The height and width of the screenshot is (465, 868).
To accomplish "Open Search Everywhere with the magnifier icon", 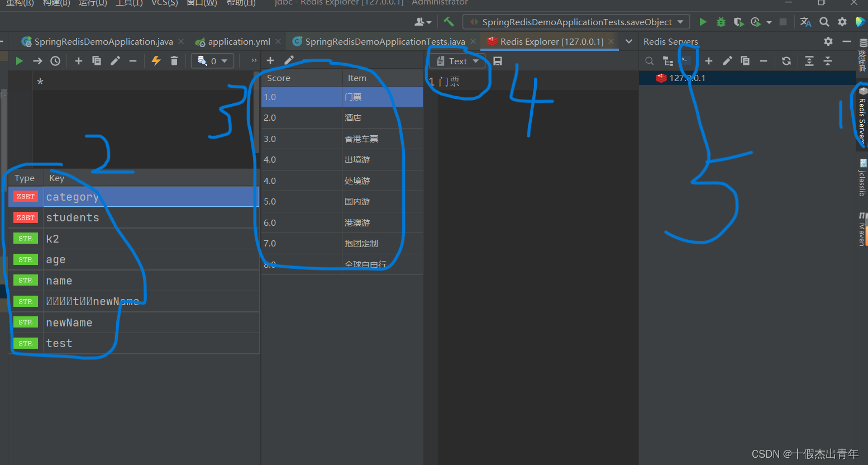I will pos(824,22).
